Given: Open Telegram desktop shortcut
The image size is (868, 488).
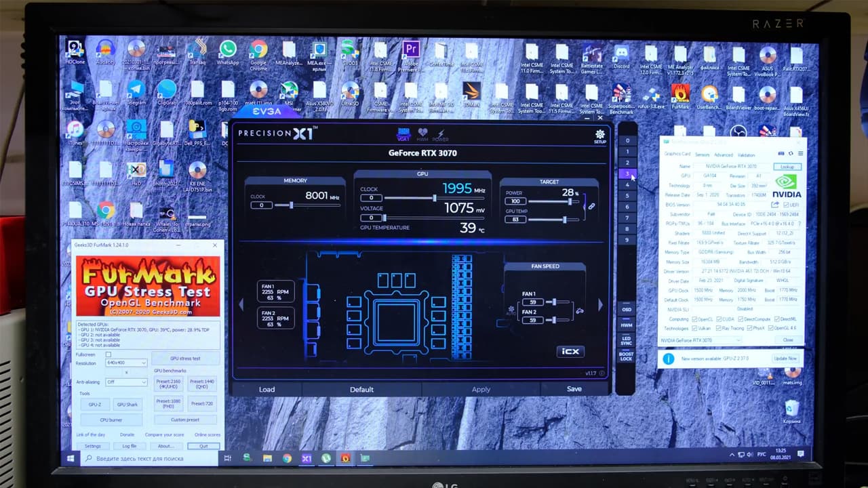Looking at the screenshot, I should pos(136,94).
